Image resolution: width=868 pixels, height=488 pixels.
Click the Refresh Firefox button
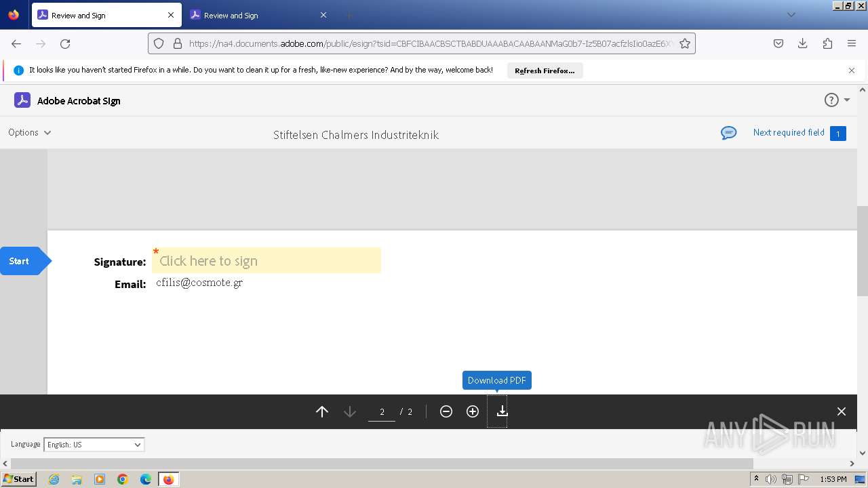tap(545, 70)
